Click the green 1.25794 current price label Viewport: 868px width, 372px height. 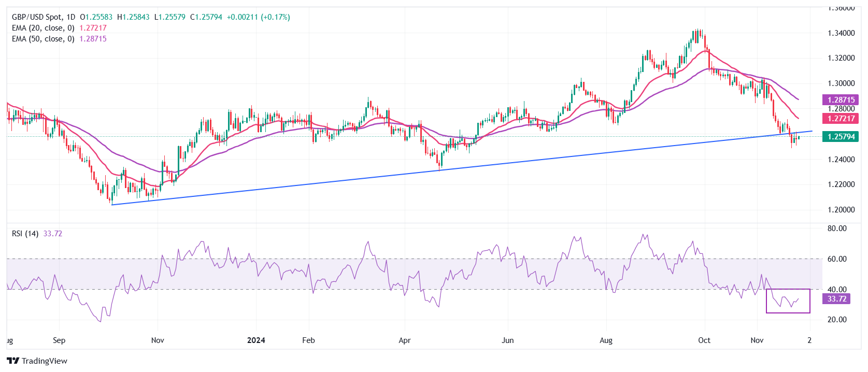[841, 137]
